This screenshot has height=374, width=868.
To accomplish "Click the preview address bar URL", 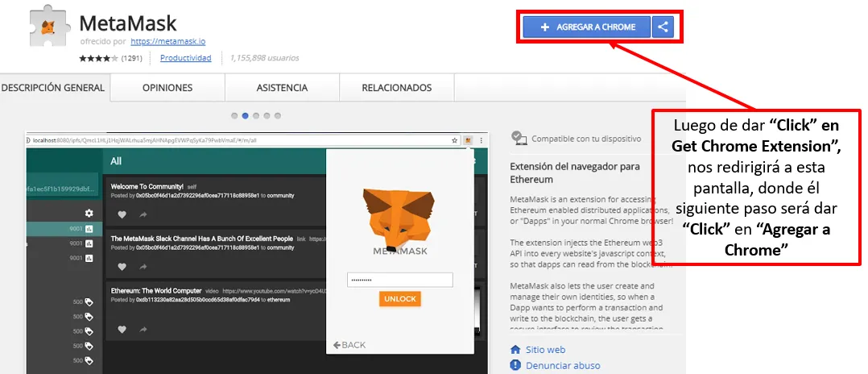I will [x=144, y=141].
